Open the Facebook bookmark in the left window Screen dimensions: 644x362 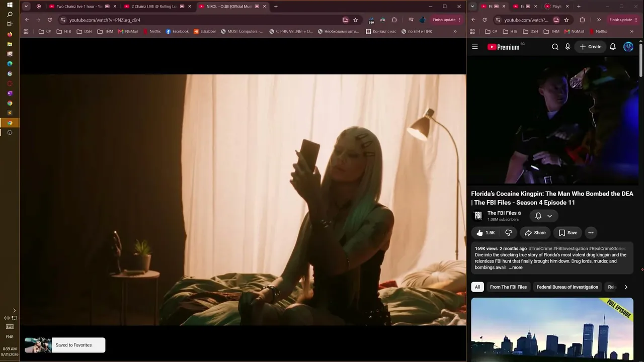point(177,31)
